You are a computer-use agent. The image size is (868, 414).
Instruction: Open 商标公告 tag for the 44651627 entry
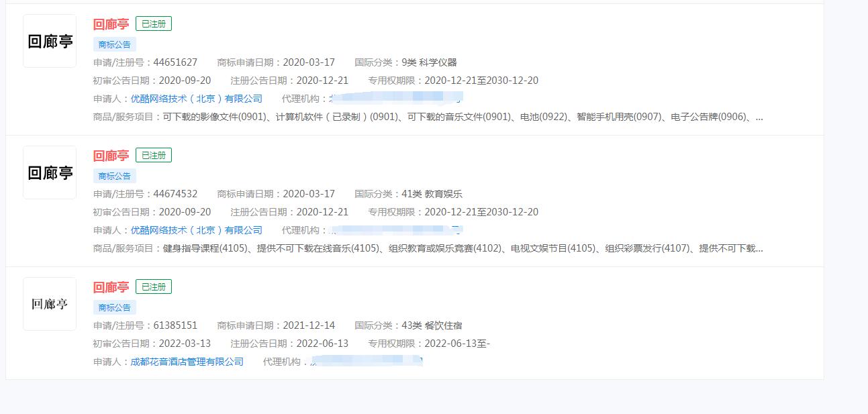coord(115,44)
